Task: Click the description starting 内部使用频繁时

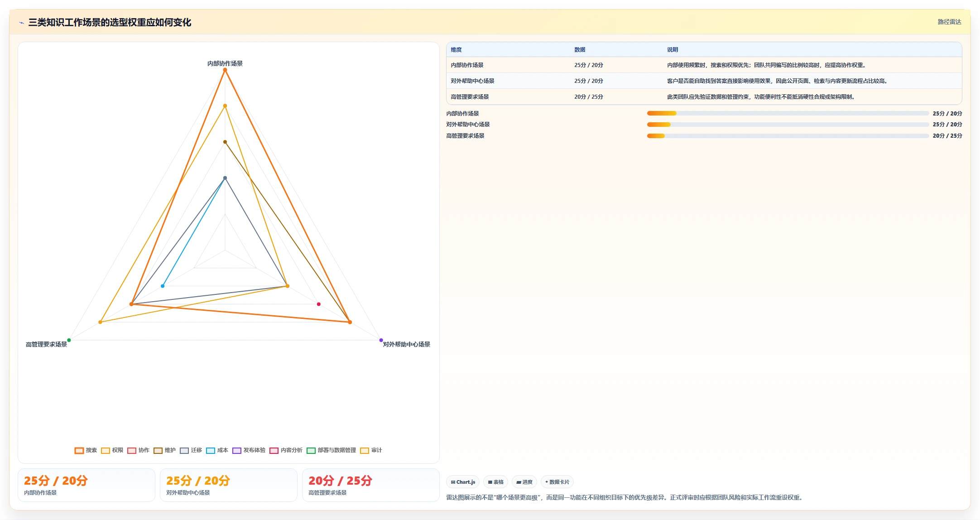Action: [767, 65]
